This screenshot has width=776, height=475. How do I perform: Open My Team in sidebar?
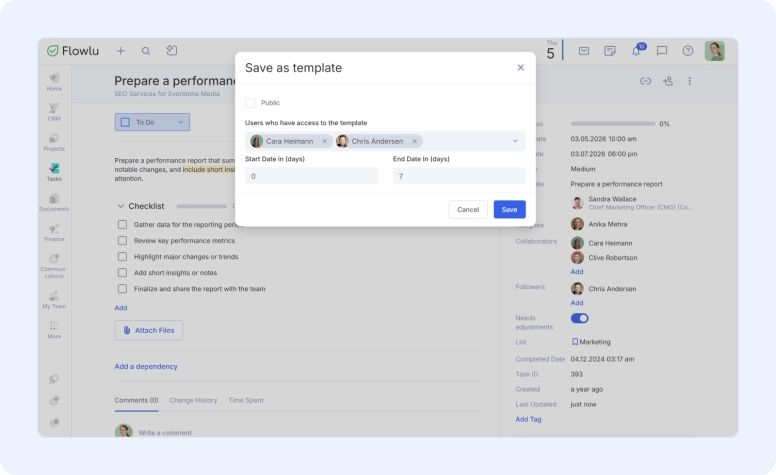point(54,300)
